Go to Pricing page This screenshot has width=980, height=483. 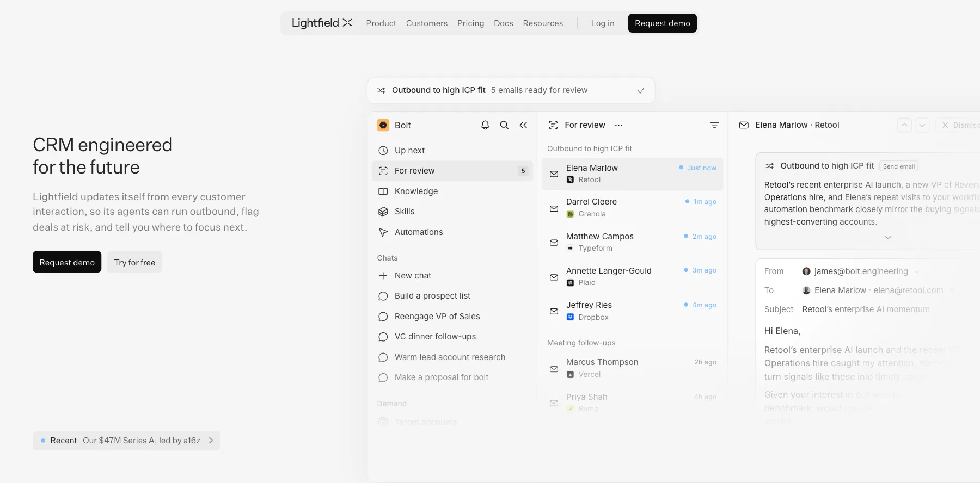(x=470, y=23)
